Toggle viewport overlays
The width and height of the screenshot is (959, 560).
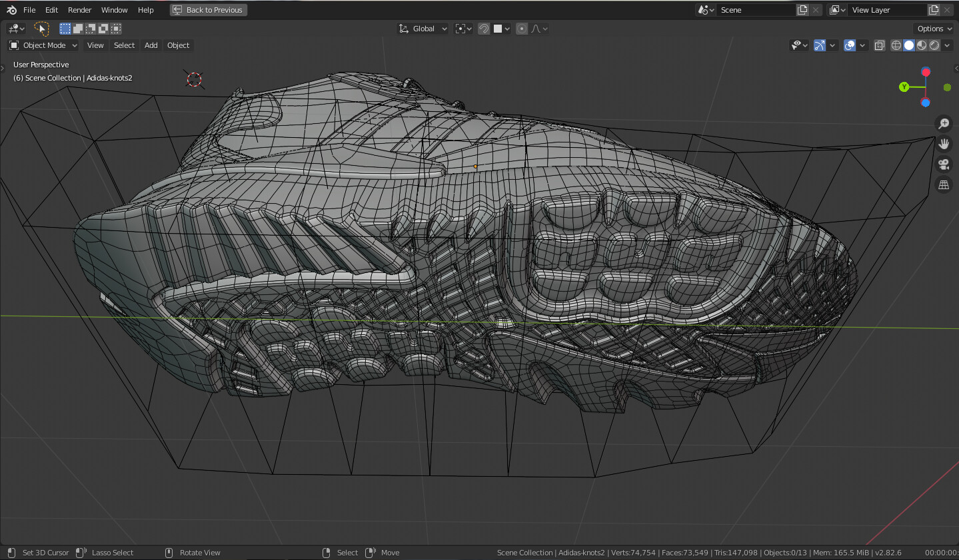(850, 45)
